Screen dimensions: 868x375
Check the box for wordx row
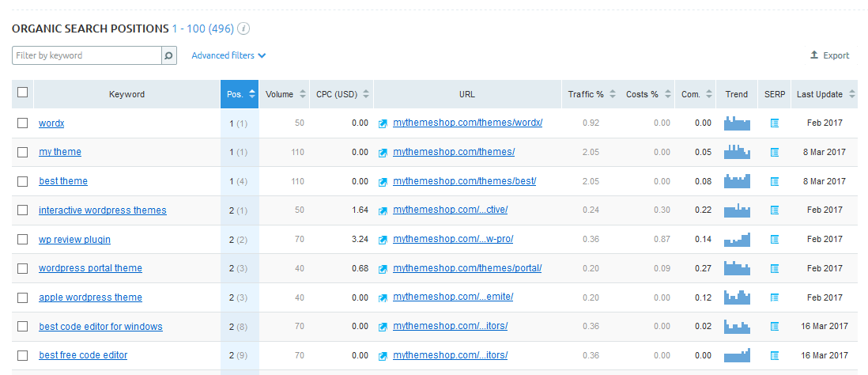click(x=22, y=123)
